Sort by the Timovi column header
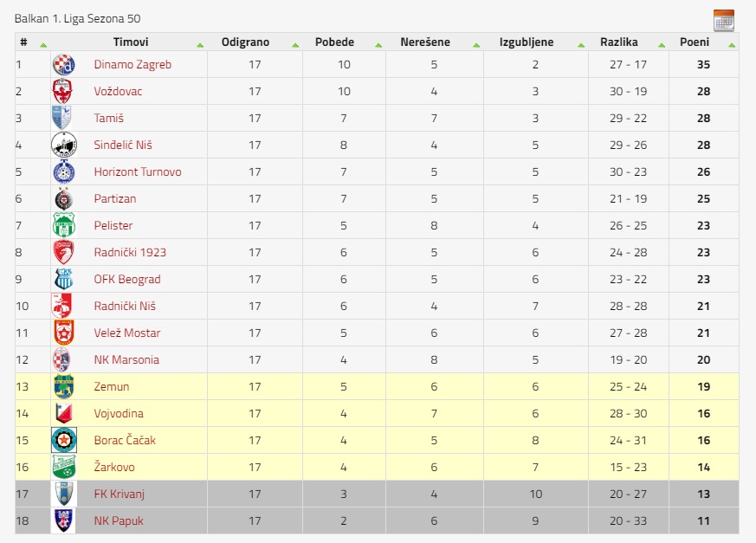 [x=131, y=42]
